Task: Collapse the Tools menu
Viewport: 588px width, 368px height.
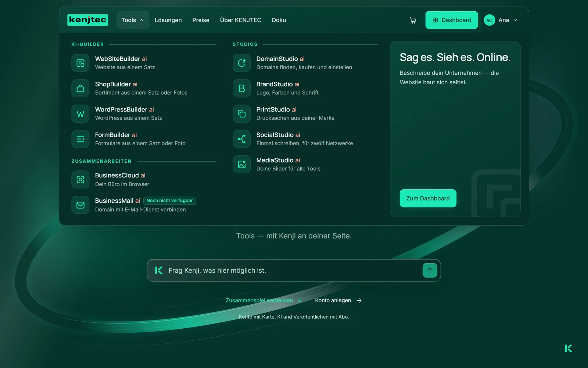Action: coord(132,20)
